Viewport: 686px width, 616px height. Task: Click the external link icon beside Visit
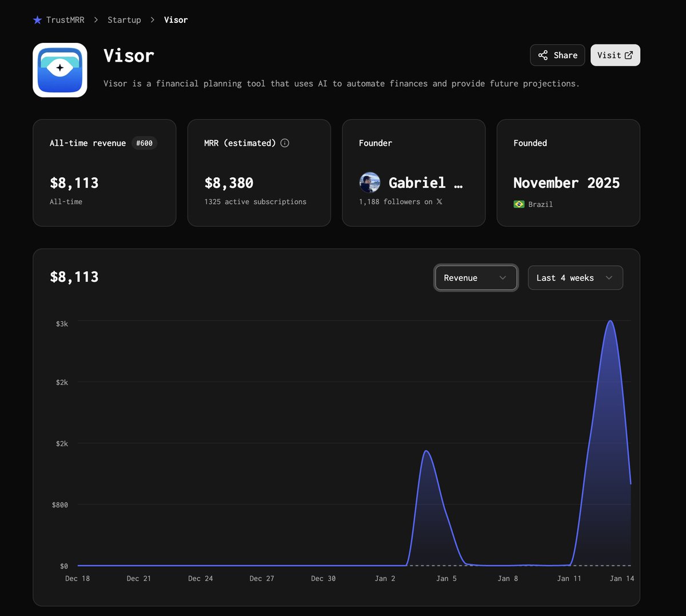pos(629,55)
